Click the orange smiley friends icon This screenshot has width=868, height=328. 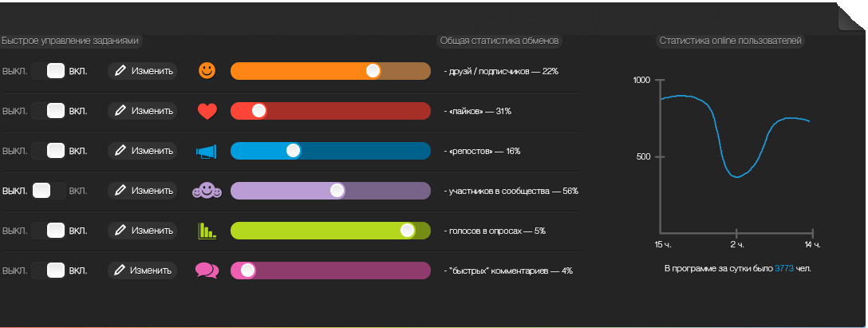pyautogui.click(x=207, y=70)
